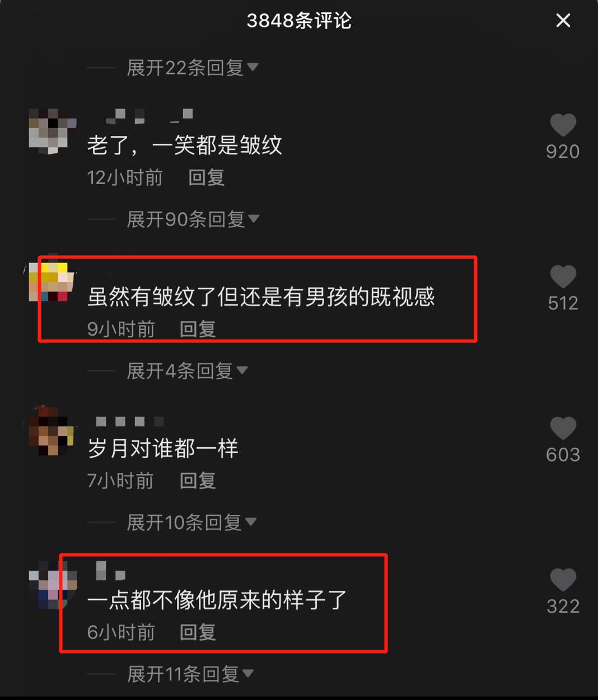Reply to the comment posted 12小时前
The width and height of the screenshot is (598, 700).
click(x=206, y=177)
